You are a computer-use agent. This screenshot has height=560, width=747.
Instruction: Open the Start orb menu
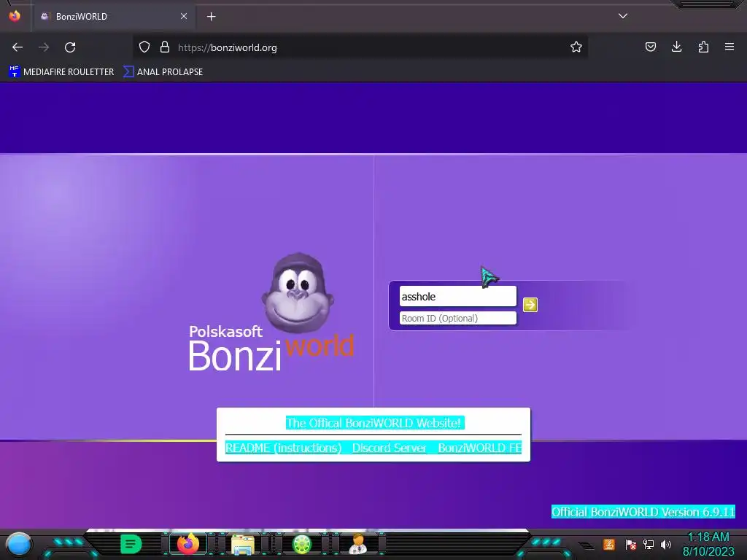(18, 544)
